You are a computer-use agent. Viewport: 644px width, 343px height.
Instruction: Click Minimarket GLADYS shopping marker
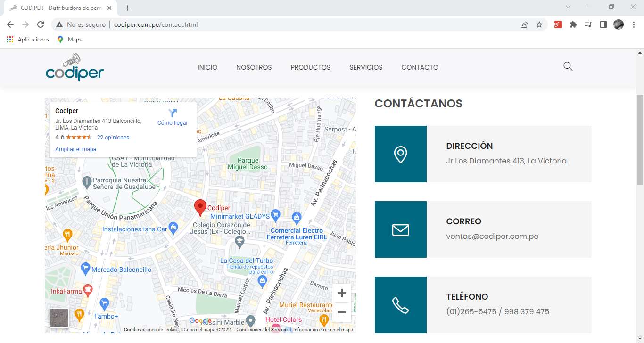[x=276, y=215]
